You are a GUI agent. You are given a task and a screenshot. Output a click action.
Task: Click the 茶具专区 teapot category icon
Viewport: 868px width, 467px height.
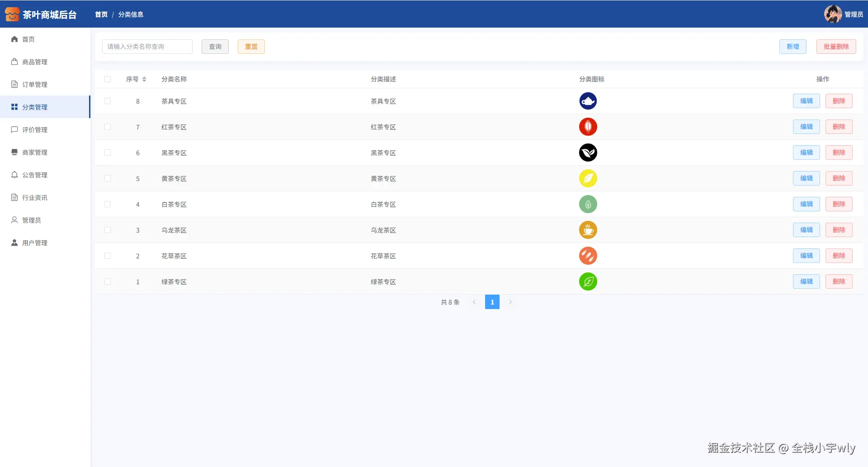point(588,101)
